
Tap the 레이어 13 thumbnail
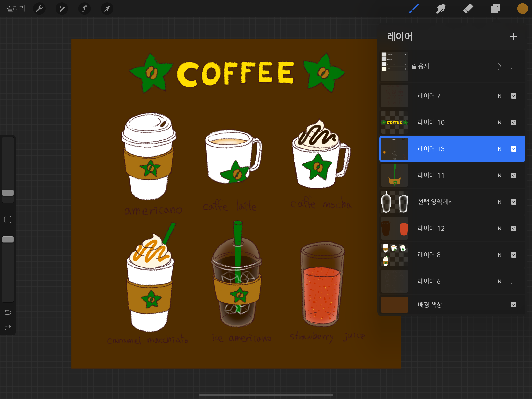click(395, 149)
